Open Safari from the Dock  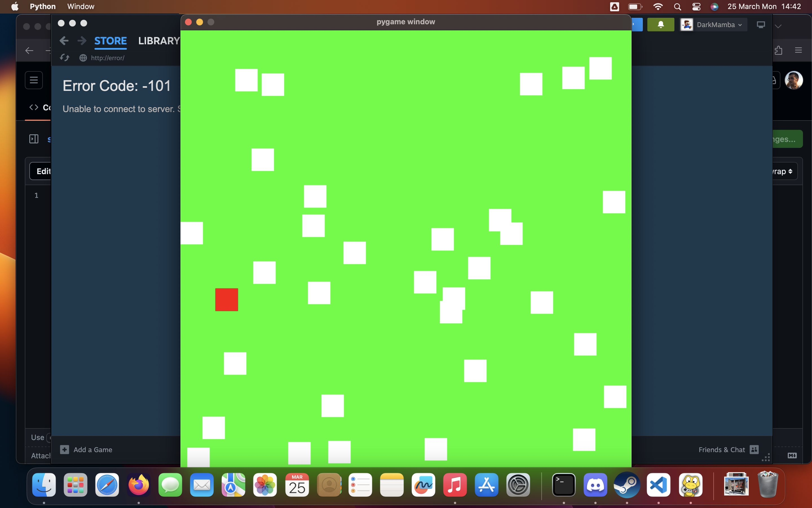(107, 485)
